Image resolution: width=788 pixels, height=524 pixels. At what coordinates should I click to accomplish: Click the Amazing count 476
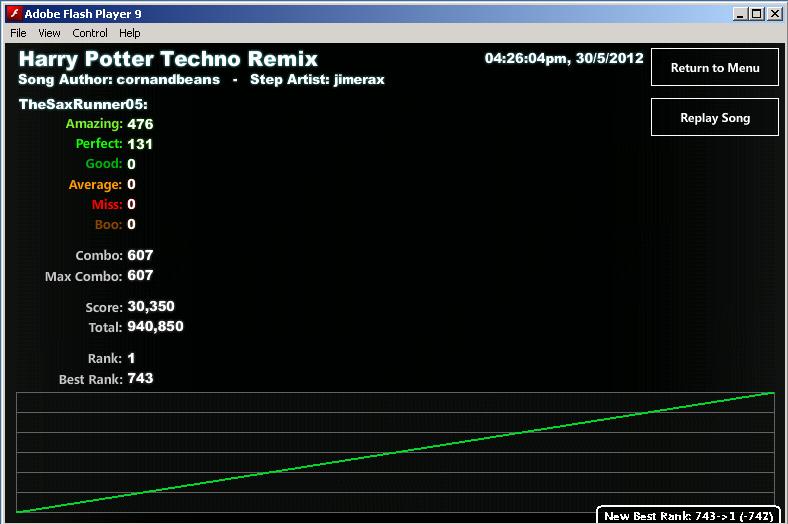point(140,124)
